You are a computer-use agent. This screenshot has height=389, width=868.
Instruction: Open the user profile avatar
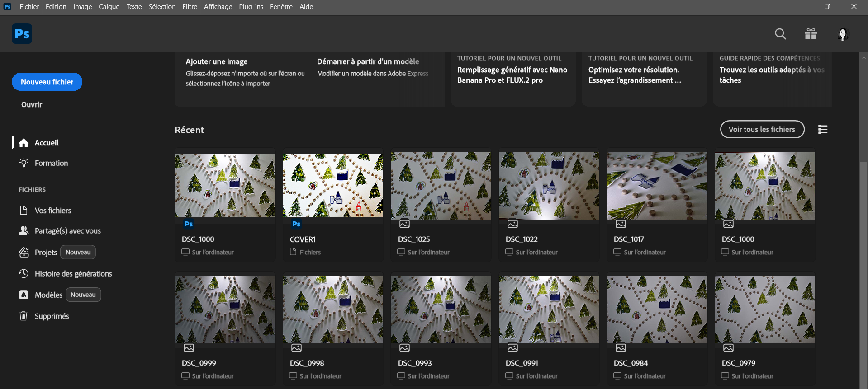tap(843, 34)
